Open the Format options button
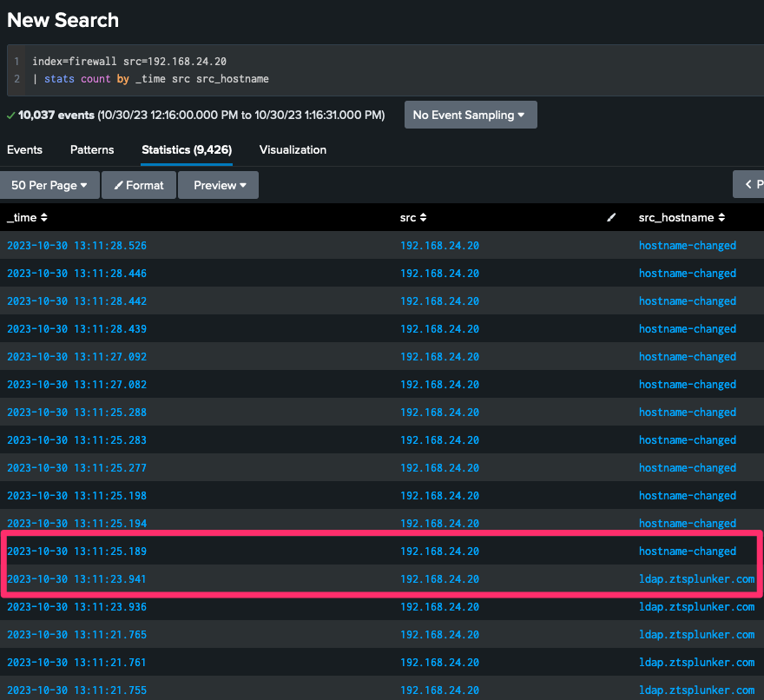 pos(139,185)
